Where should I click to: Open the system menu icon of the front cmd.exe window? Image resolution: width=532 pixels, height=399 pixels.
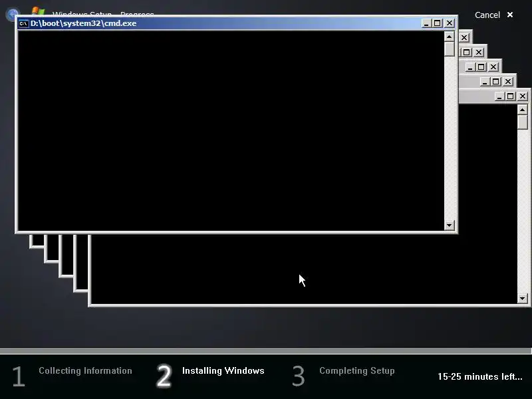[23, 23]
